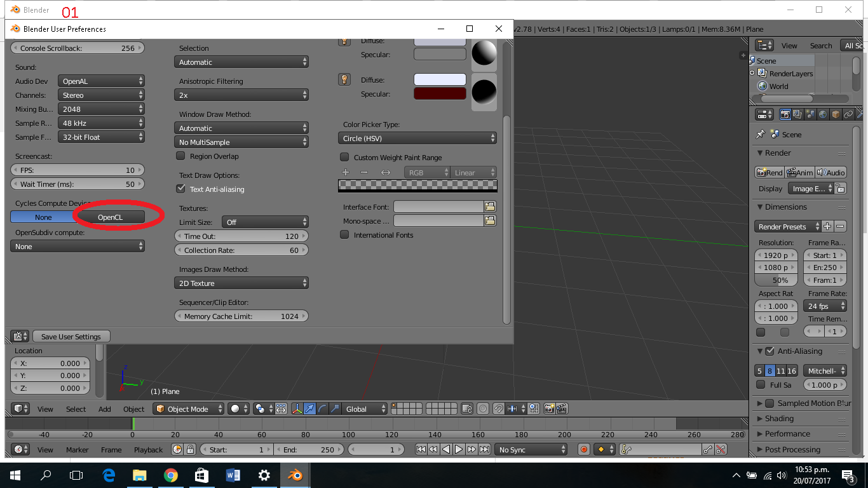Click the translate manipulator arrow icon
The image size is (868, 488).
click(x=309, y=409)
